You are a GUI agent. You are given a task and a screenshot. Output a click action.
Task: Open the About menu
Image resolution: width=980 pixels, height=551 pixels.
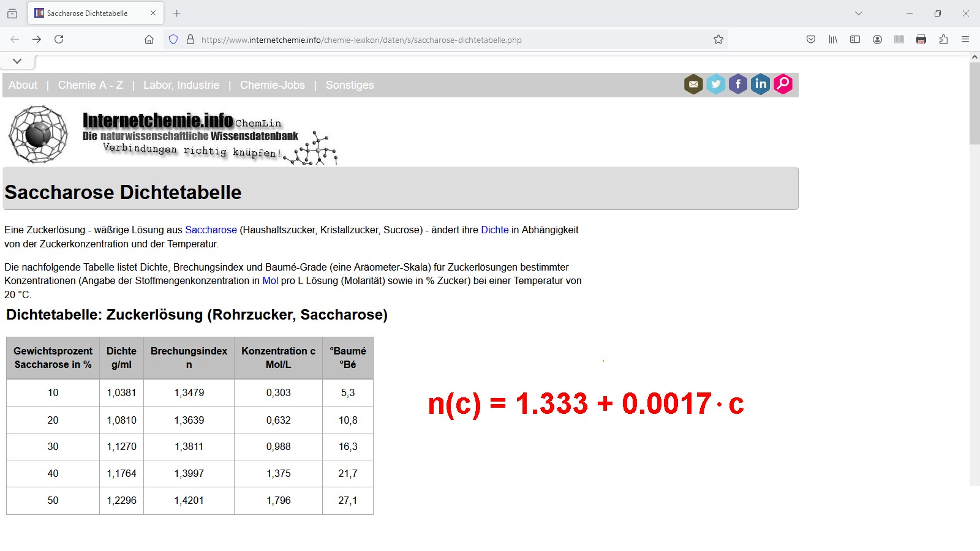pos(23,85)
